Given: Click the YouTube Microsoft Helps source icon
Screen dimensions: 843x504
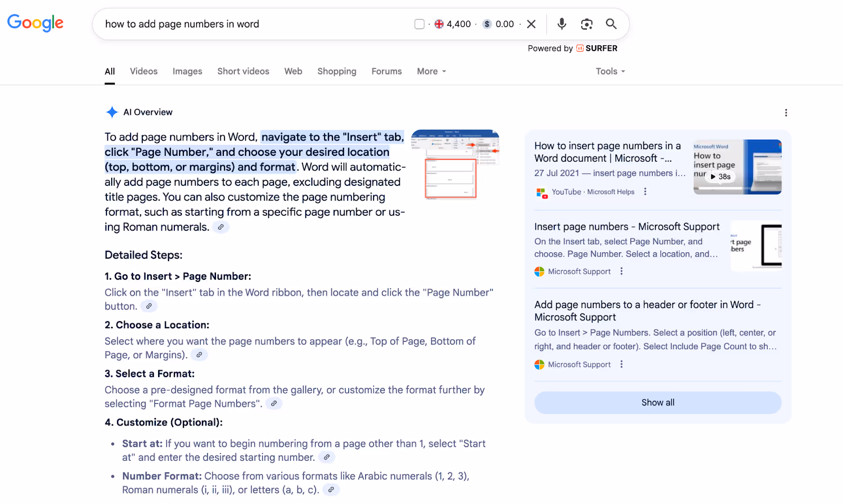Looking at the screenshot, I should [x=542, y=193].
